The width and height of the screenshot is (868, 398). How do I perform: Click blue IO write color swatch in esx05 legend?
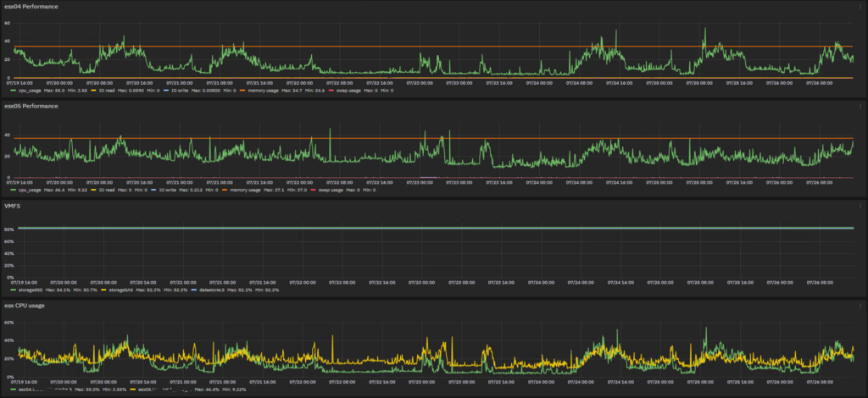(154, 191)
